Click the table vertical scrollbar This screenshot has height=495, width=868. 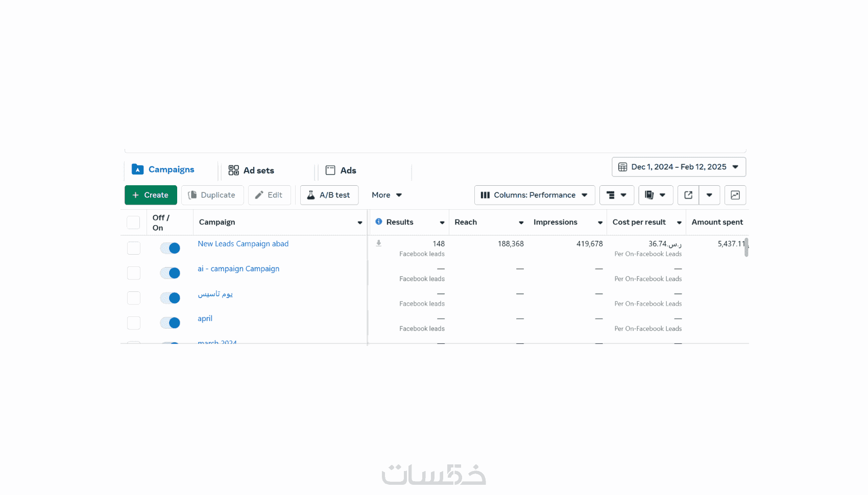[x=746, y=247]
